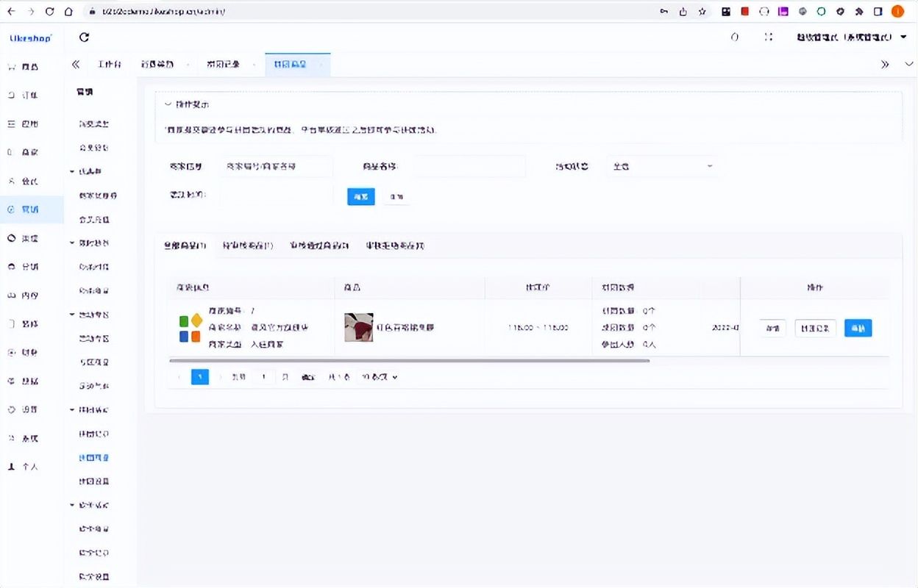Collapse the last submenu group in the marketing menu
This screenshot has height=588, width=918.
[x=73, y=505]
